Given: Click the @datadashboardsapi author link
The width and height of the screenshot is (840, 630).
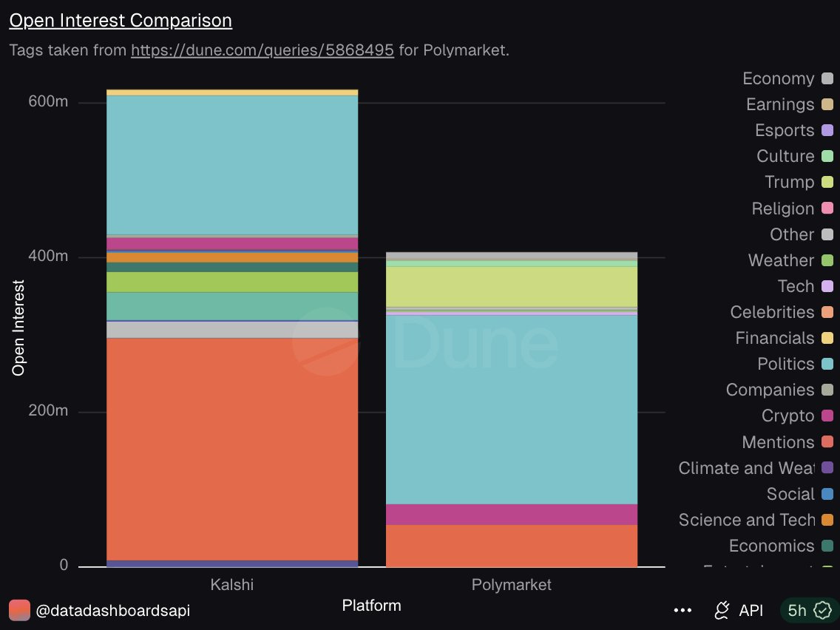Looking at the screenshot, I should click(x=112, y=610).
